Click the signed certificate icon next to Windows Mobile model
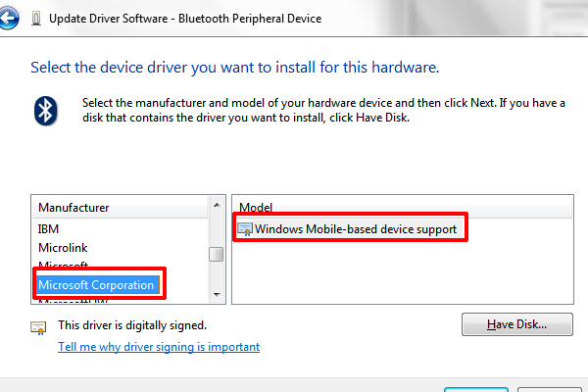The image size is (588, 392). [x=245, y=229]
